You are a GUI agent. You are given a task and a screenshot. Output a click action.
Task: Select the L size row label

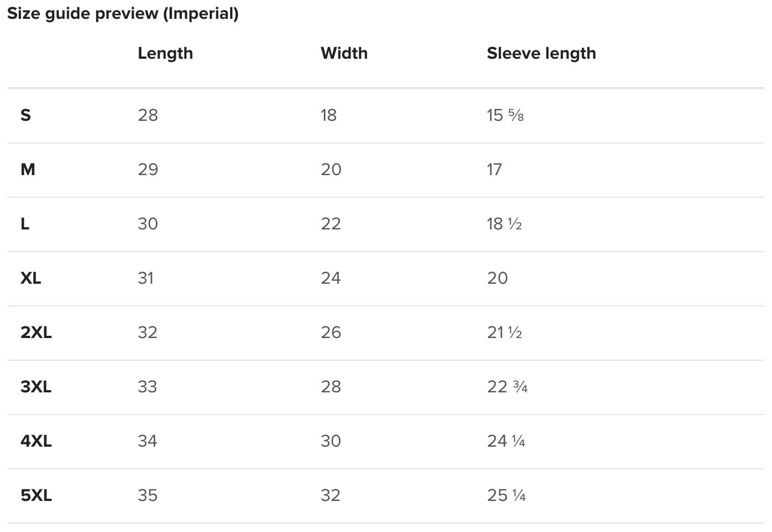(25, 224)
